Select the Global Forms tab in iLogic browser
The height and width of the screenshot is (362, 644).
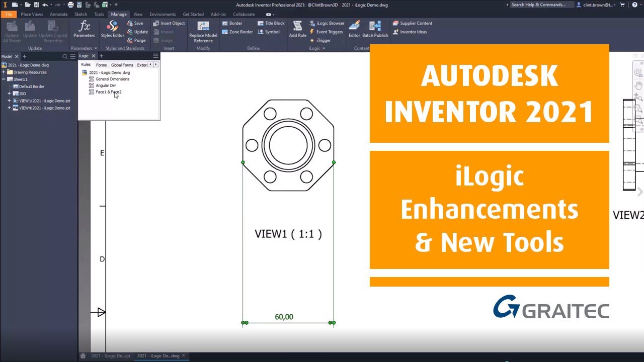pyautogui.click(x=122, y=65)
